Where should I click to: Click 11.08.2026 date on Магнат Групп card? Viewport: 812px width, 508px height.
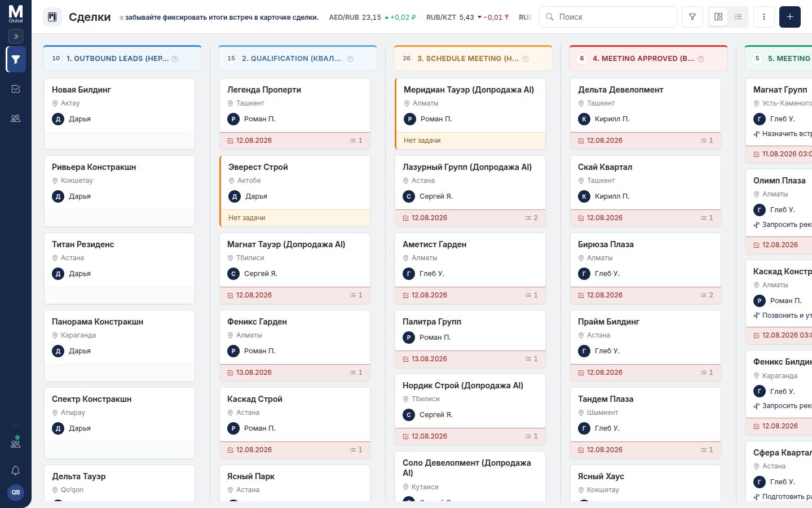[x=787, y=154]
